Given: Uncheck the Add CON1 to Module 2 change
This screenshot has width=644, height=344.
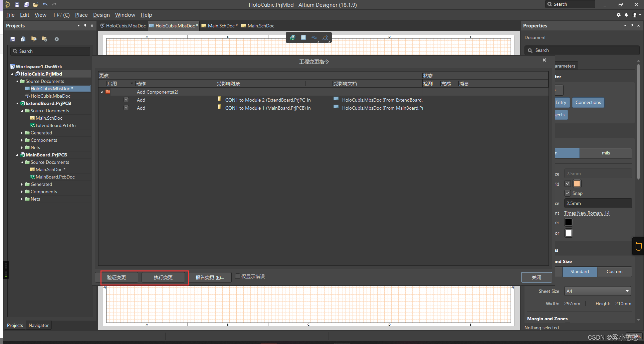Looking at the screenshot, I should click(126, 100).
